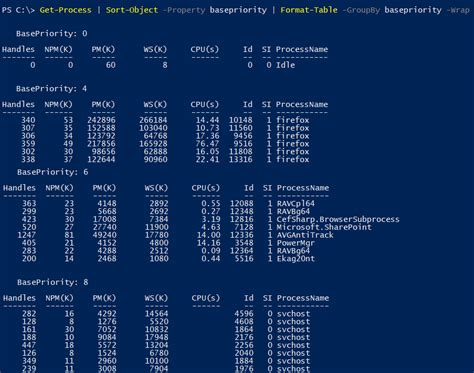Click the RAVCpl64 process name

[x=296, y=203]
